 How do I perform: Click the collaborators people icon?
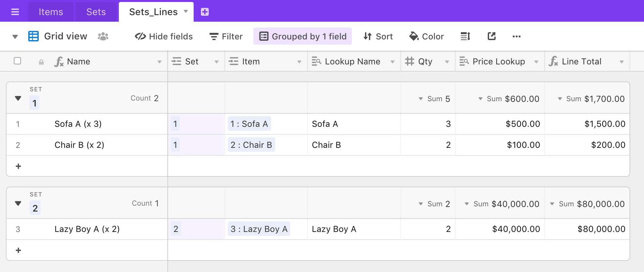103,36
